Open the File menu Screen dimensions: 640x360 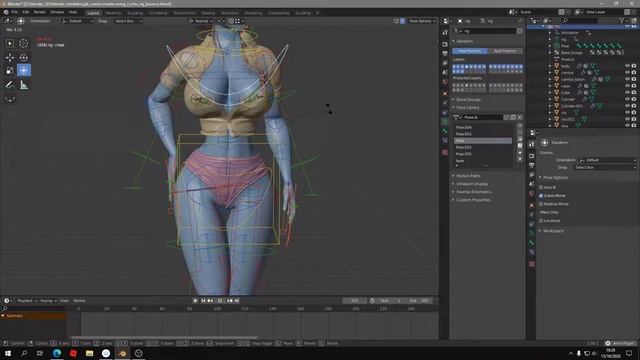(x=15, y=12)
